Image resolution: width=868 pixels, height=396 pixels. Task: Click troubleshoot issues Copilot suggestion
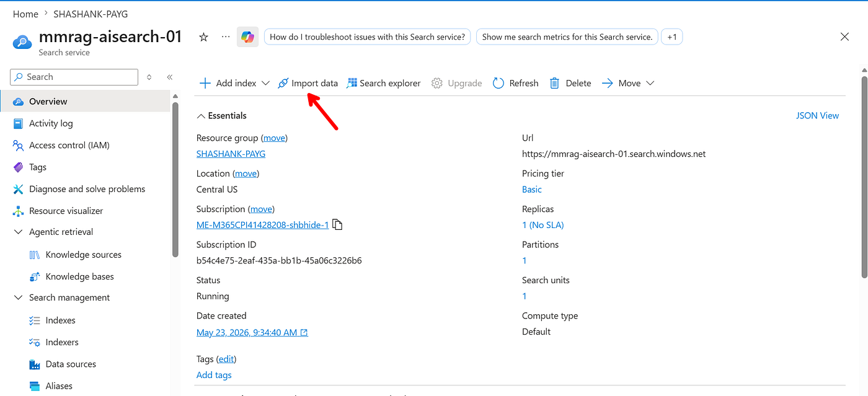pos(368,37)
